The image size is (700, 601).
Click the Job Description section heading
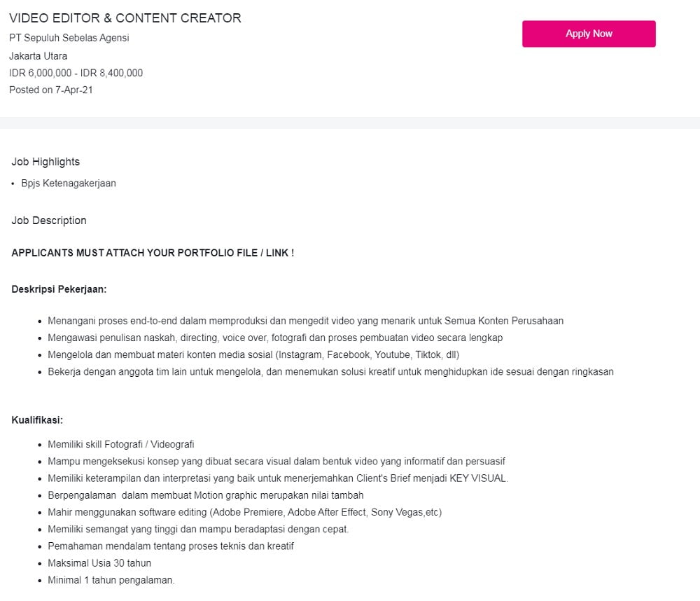(x=49, y=220)
